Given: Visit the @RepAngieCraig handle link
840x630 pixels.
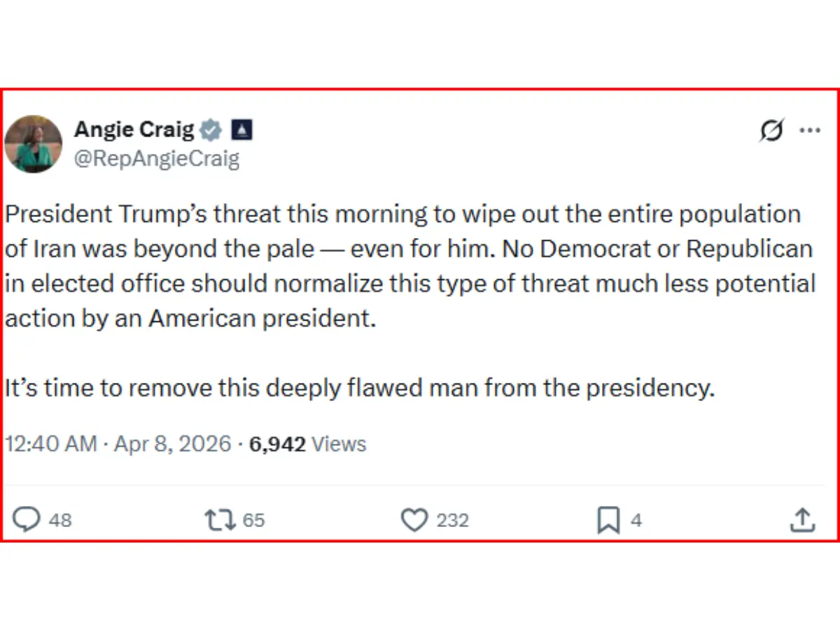Looking at the screenshot, I should click(x=157, y=159).
